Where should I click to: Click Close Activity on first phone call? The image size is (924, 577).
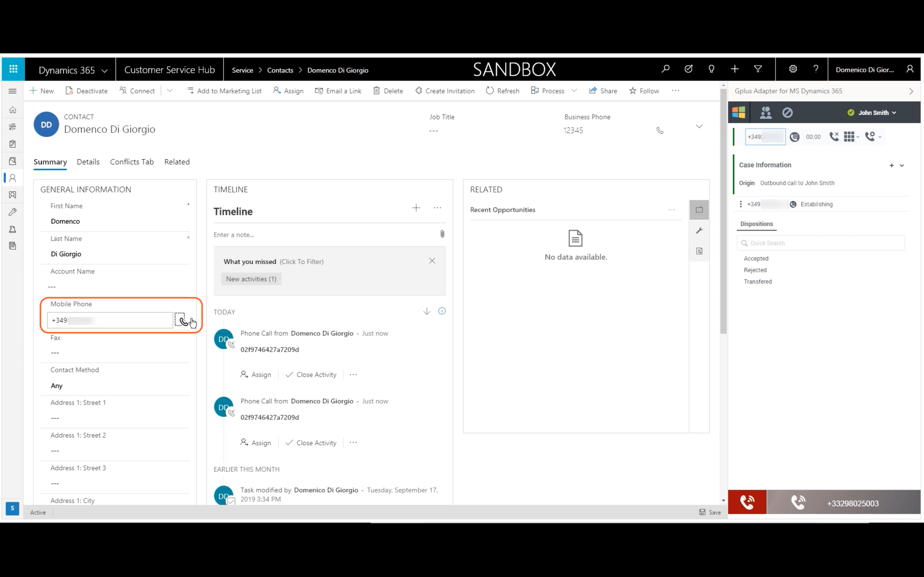coord(311,375)
